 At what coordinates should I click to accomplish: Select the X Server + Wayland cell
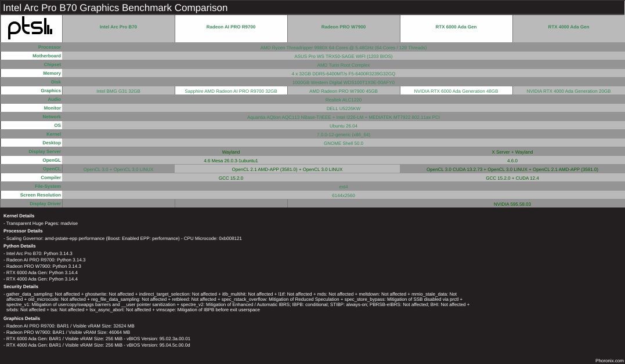(512, 152)
